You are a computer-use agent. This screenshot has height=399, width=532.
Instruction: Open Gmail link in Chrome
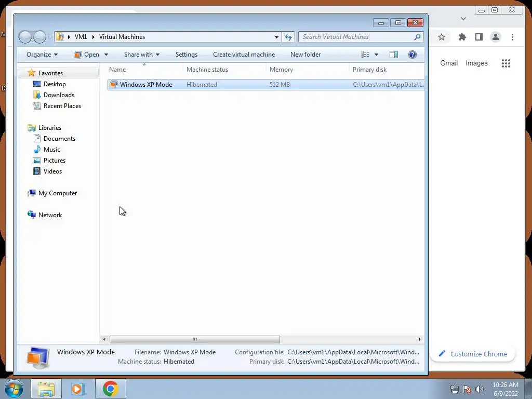[x=449, y=63]
